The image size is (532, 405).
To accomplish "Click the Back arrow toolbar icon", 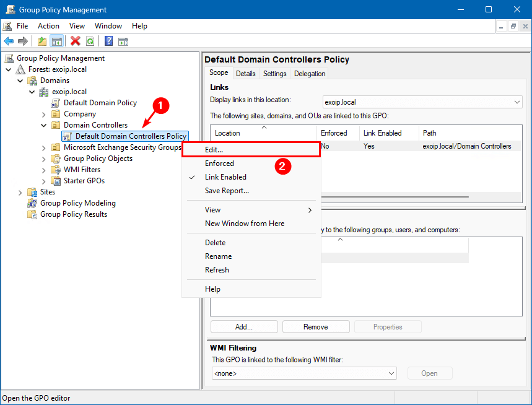I will point(9,41).
